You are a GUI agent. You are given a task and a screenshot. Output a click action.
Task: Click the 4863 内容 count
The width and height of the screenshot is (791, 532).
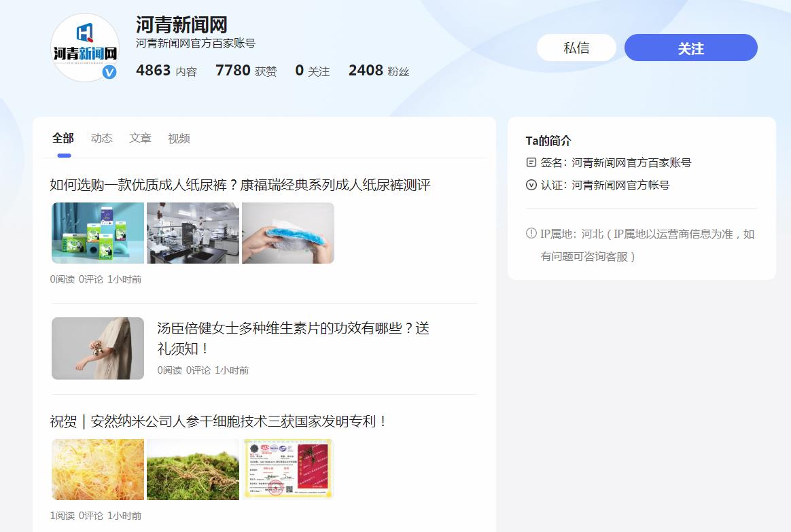pos(166,71)
